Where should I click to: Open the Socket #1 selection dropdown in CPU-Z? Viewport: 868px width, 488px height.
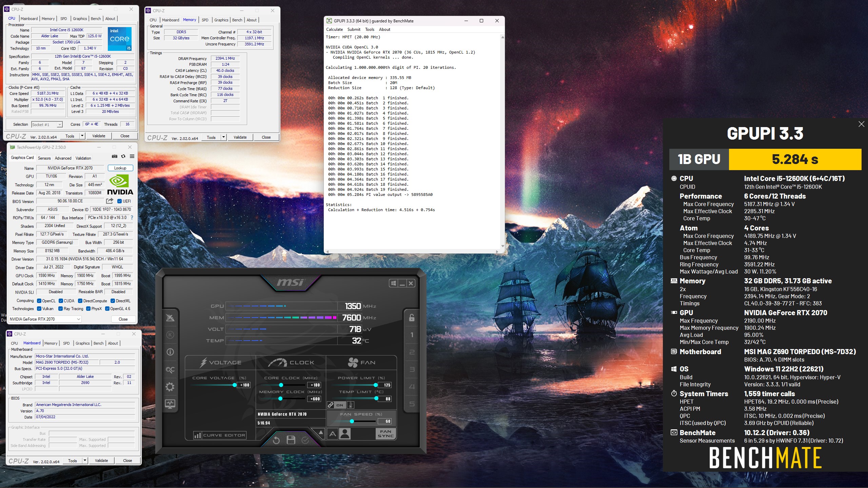tap(47, 124)
